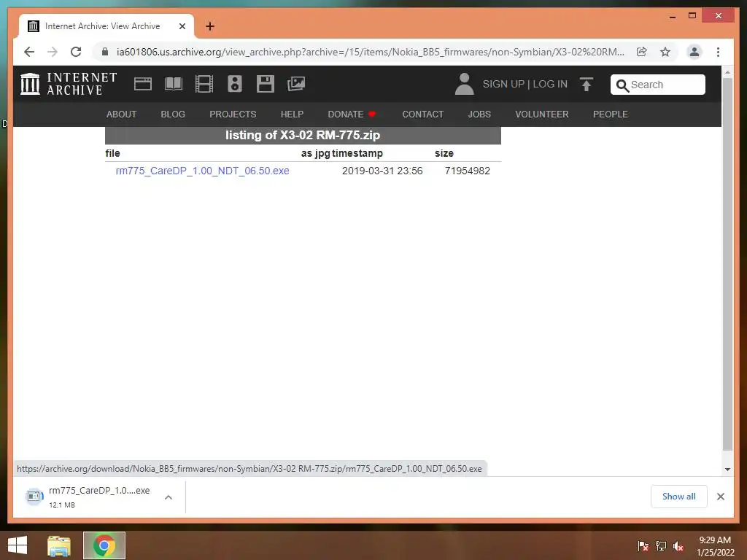The height and width of the screenshot is (560, 747).
Task: Go back with browser back arrow
Action: coord(29,52)
